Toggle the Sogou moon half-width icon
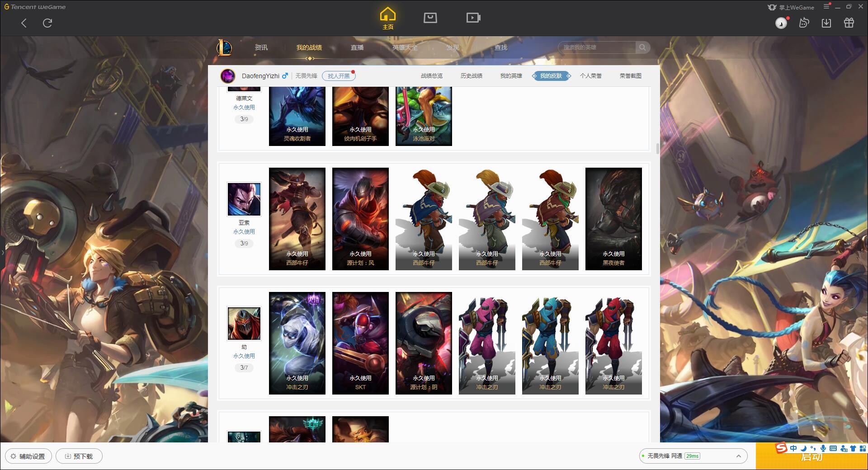Image resolution: width=868 pixels, height=470 pixels. pos(803,448)
